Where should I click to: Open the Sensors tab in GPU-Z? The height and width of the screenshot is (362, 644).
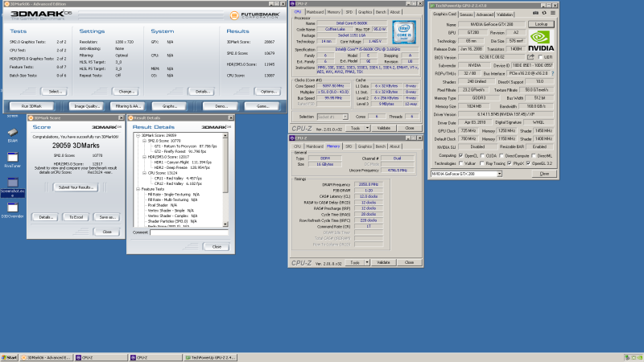(466, 14)
